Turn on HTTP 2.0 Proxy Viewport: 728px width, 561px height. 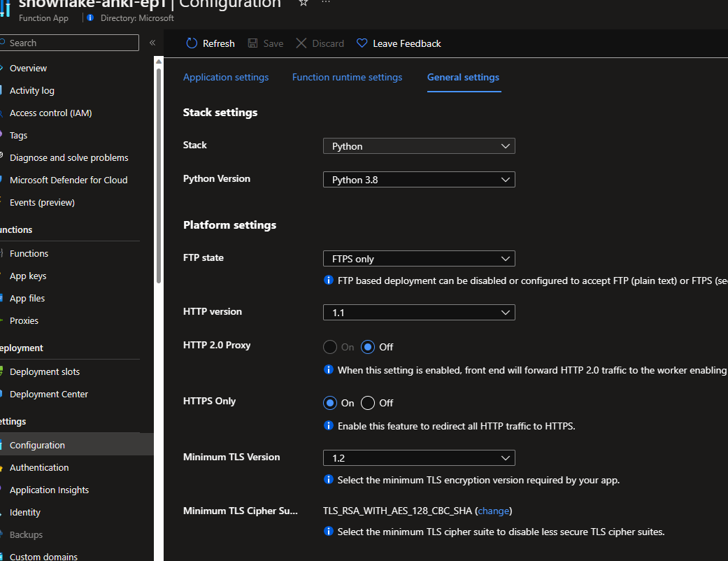(329, 347)
